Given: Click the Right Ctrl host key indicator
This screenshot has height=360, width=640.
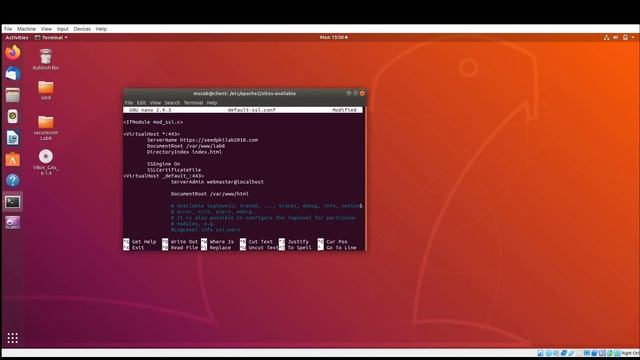Looking at the screenshot, I should tap(631, 353).
